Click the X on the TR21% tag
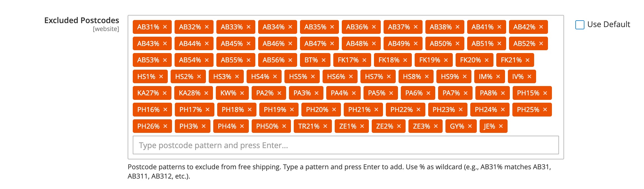The image size is (644, 189). coord(325,126)
